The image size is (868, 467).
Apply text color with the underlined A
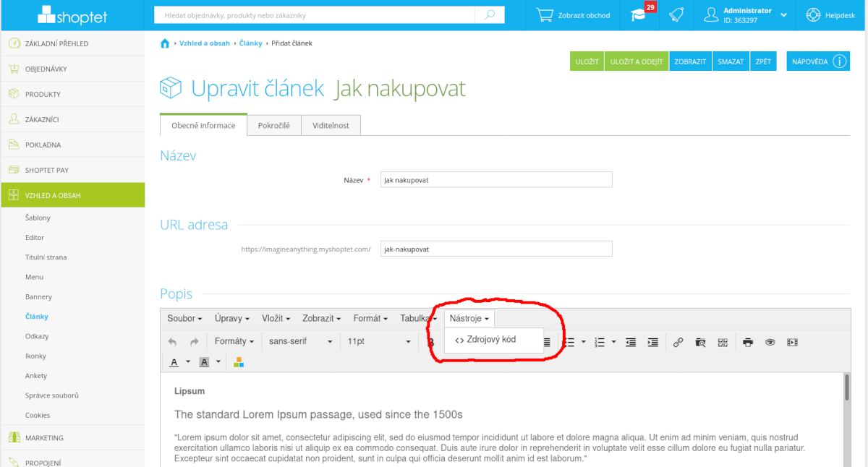coord(174,362)
